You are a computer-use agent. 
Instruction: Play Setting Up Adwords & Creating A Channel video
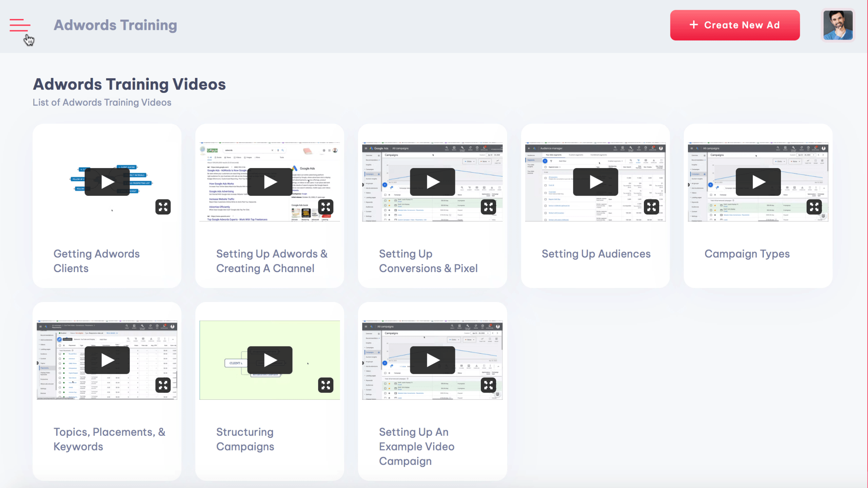[270, 182]
